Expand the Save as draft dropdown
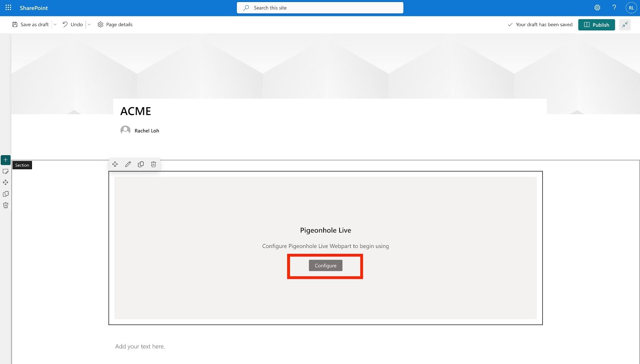The width and height of the screenshot is (640, 364). pos(55,24)
